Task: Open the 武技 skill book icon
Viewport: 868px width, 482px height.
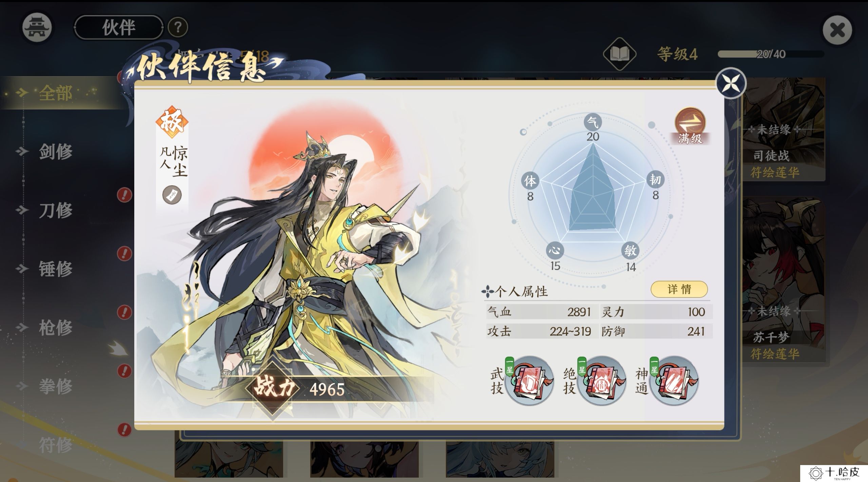Action: tap(529, 380)
